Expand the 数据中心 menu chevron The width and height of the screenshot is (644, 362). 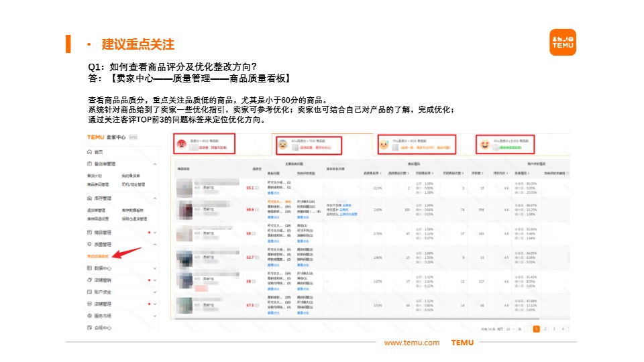click(155, 268)
